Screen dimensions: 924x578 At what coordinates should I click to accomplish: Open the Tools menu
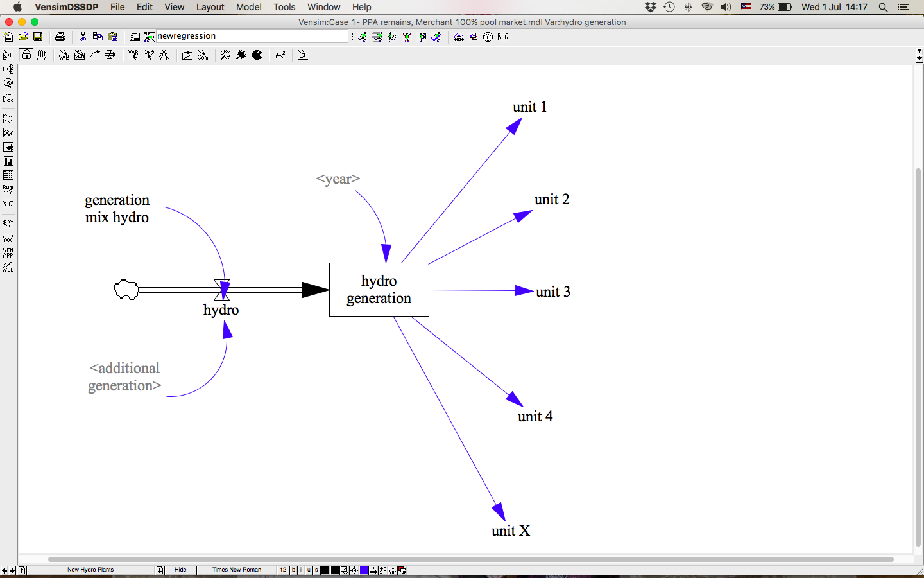tap(284, 7)
